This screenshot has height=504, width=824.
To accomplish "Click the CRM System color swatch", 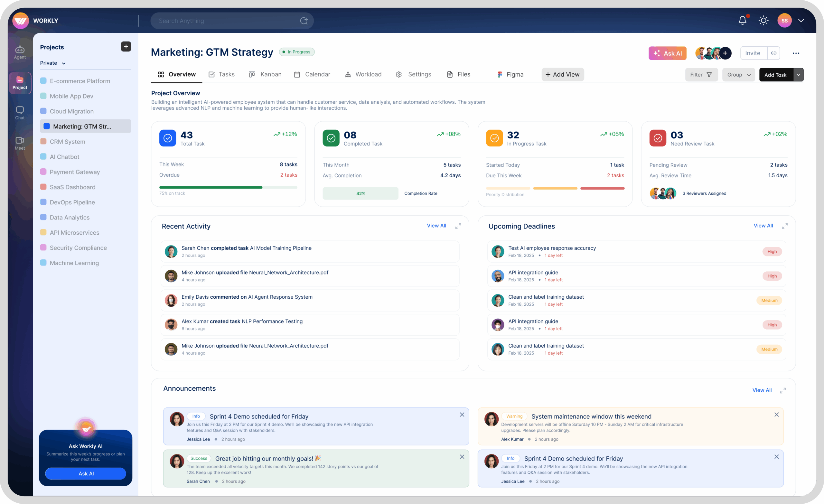I will 43,142.
